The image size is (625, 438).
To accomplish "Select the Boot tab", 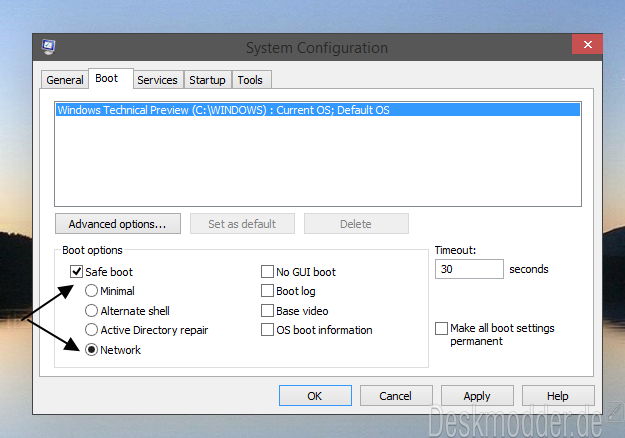I will (x=110, y=78).
